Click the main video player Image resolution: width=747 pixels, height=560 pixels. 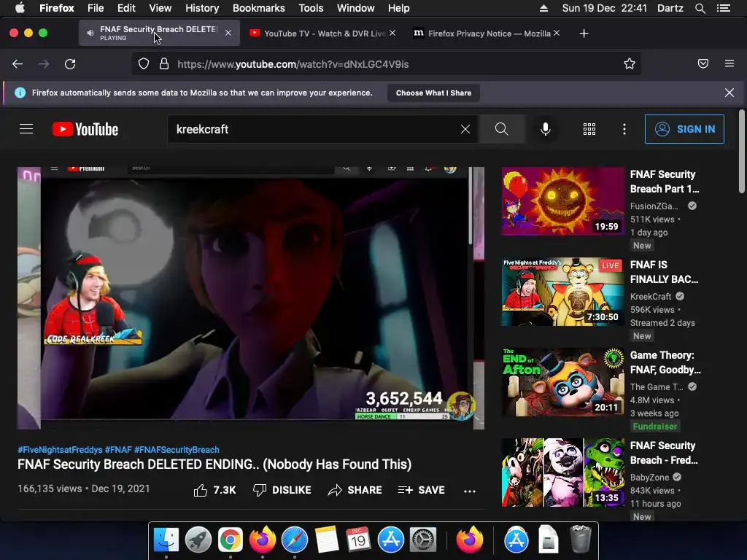(x=251, y=298)
